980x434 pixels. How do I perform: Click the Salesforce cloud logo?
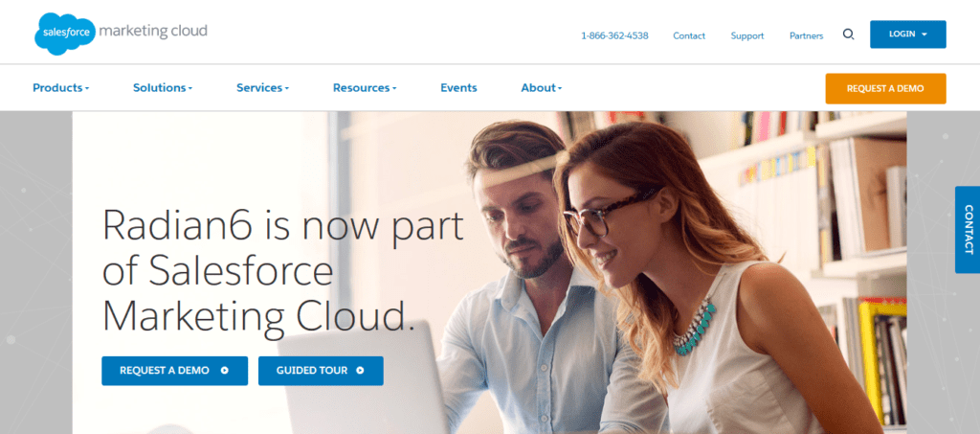click(x=65, y=34)
